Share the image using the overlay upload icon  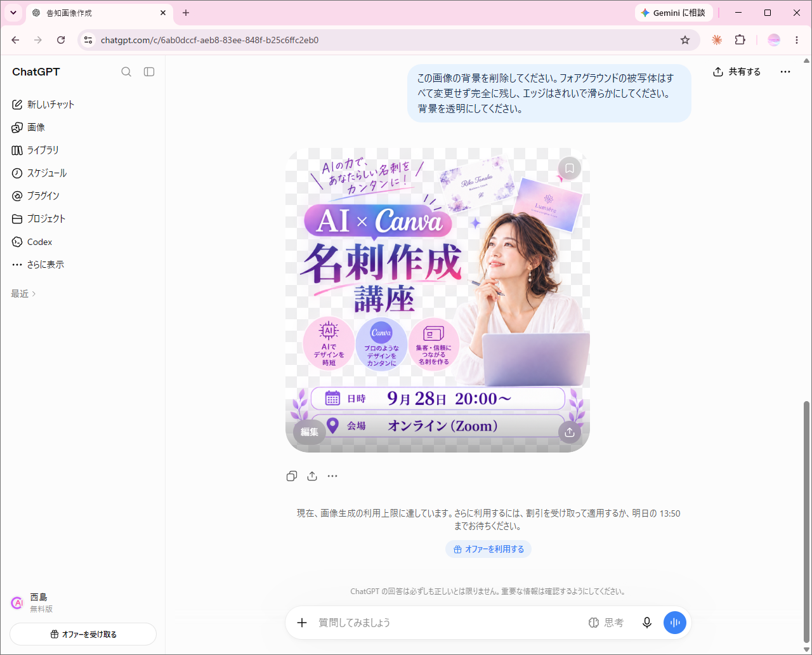[x=570, y=432]
